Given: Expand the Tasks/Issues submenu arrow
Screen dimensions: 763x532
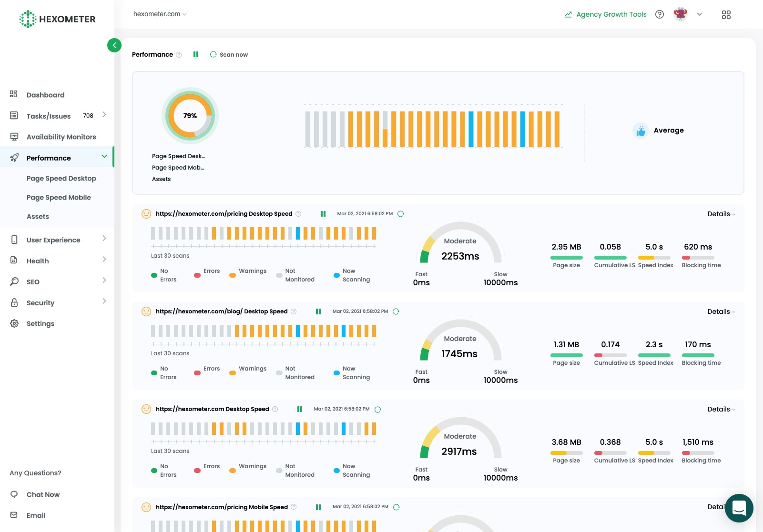Looking at the screenshot, I should [x=104, y=114].
